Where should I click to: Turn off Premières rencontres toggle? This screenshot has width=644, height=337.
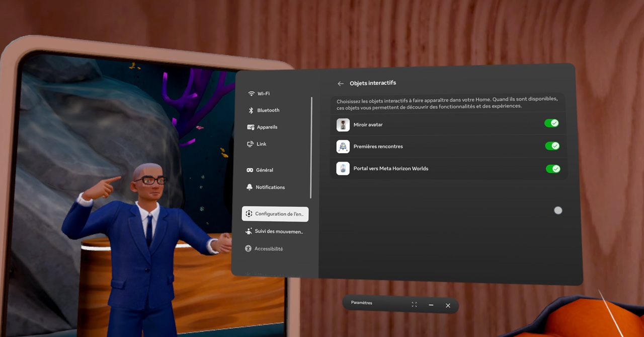[552, 146]
